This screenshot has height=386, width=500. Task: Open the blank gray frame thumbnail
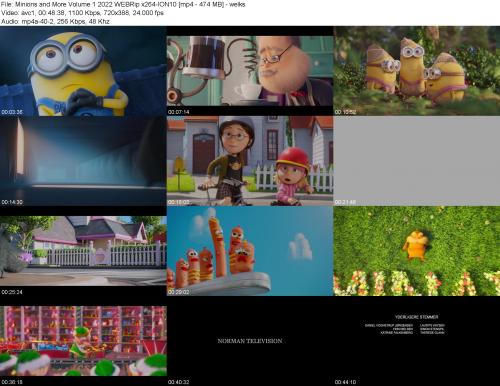[x=417, y=161]
